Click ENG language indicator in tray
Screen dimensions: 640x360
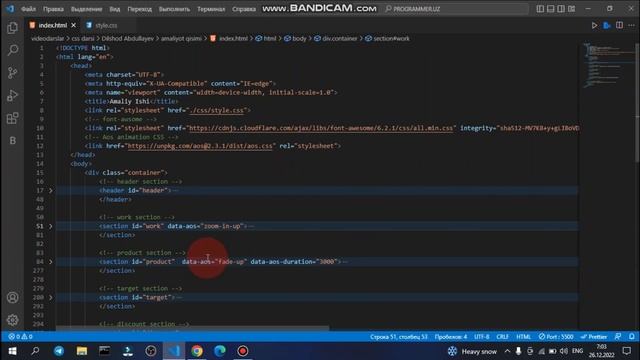point(577,351)
